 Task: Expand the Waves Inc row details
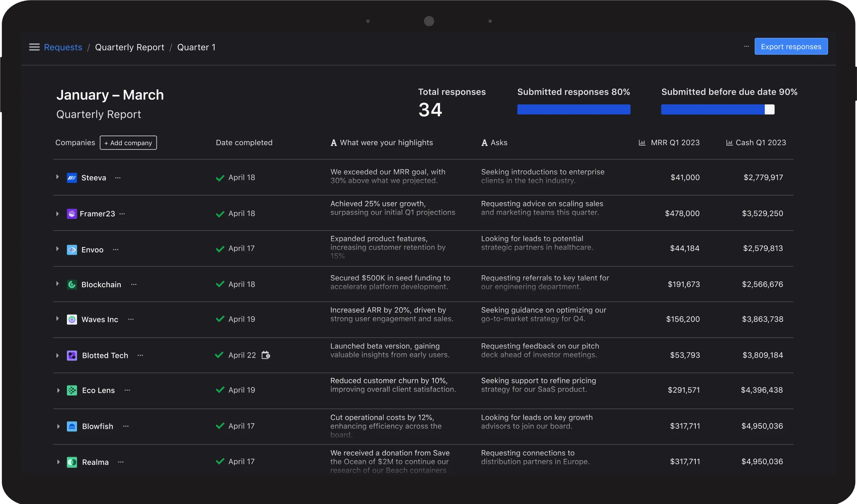click(57, 319)
